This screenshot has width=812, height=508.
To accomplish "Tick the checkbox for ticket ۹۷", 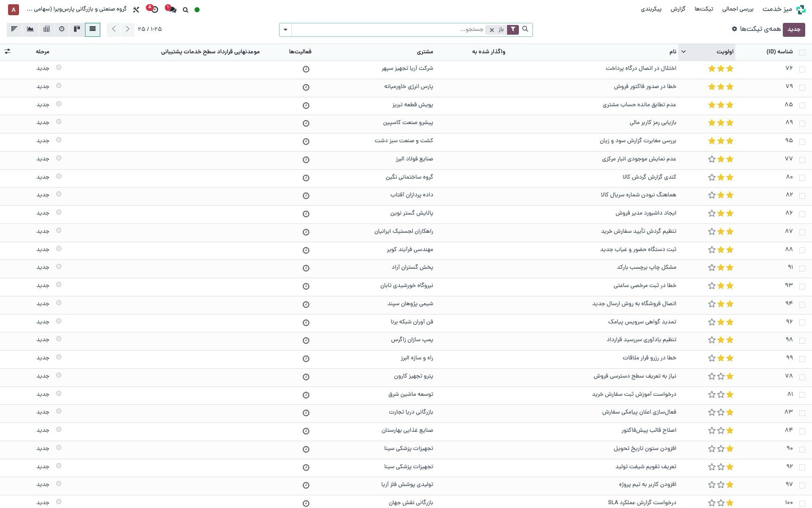I will [x=802, y=485].
